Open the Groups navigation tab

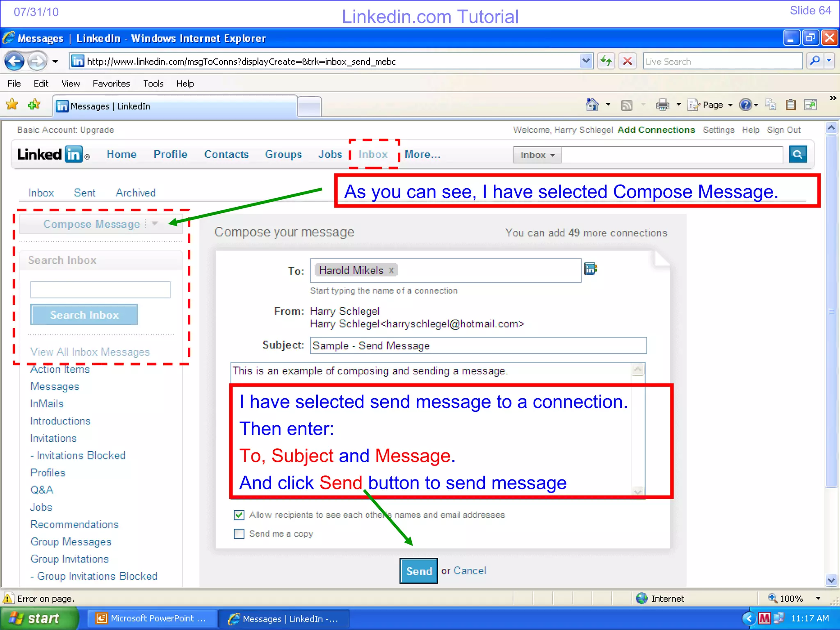[x=283, y=154]
